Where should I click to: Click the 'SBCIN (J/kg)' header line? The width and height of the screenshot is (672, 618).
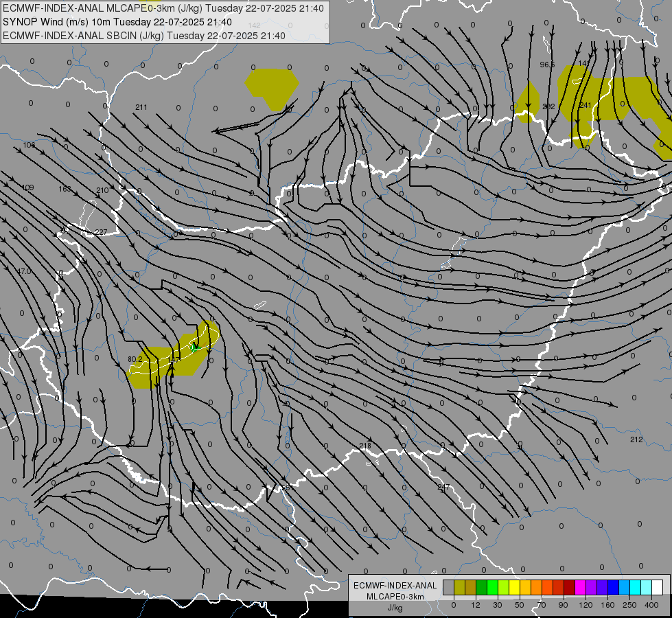coord(144,36)
